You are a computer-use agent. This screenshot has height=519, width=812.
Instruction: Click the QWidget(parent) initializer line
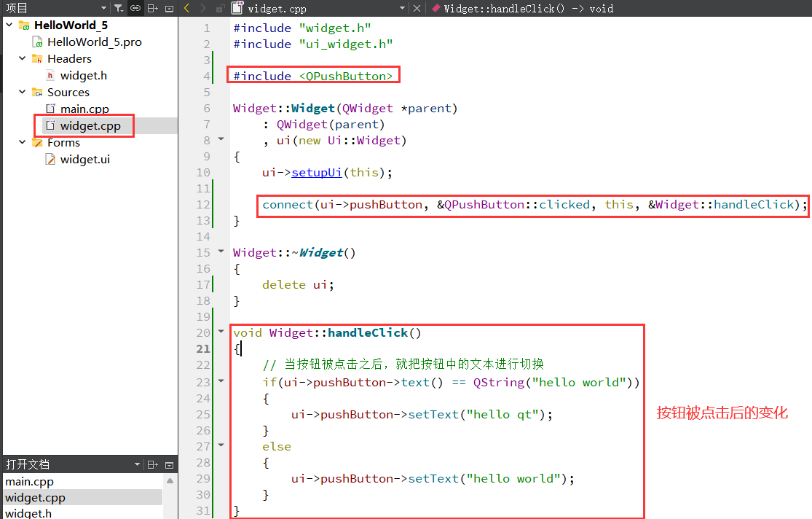pos(323,125)
